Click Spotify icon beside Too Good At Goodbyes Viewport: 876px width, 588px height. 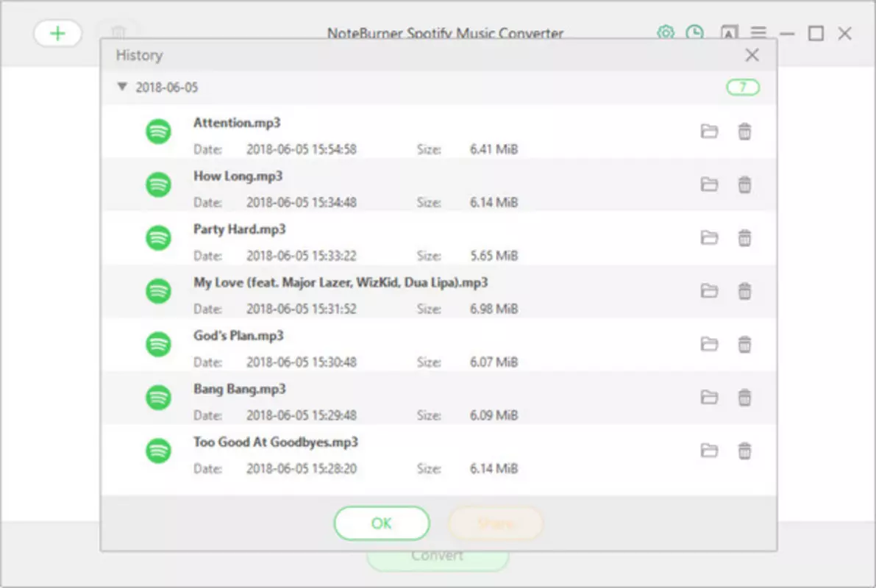(x=159, y=451)
